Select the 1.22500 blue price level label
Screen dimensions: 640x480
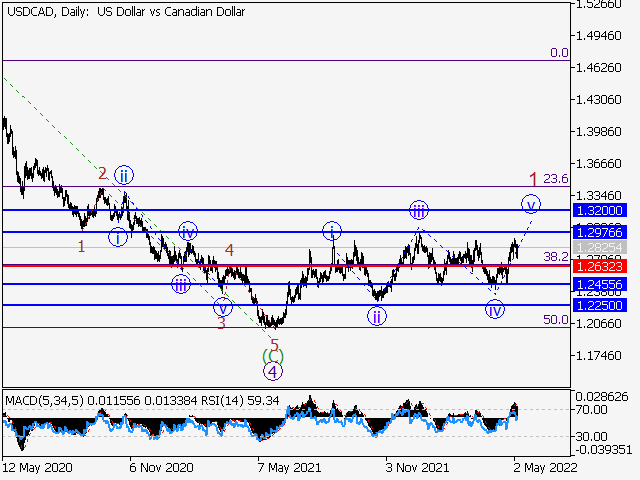[600, 305]
